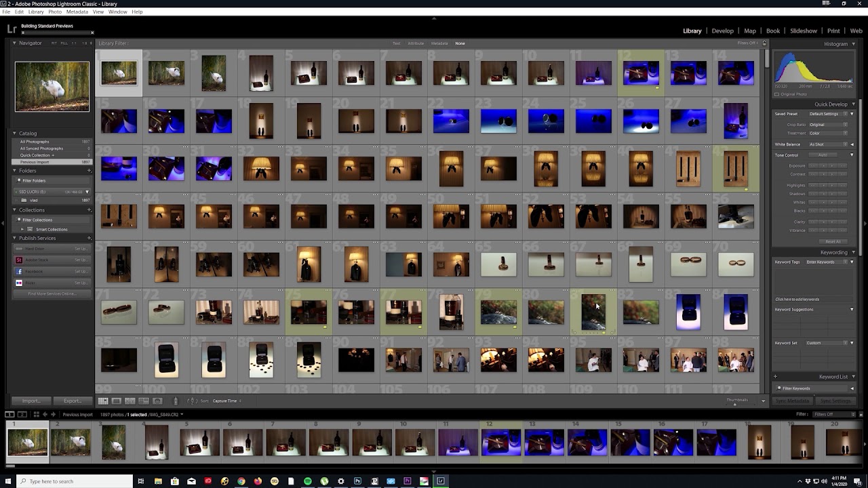
Task: Open Google Chrome from Windows taskbar
Action: pos(241,481)
